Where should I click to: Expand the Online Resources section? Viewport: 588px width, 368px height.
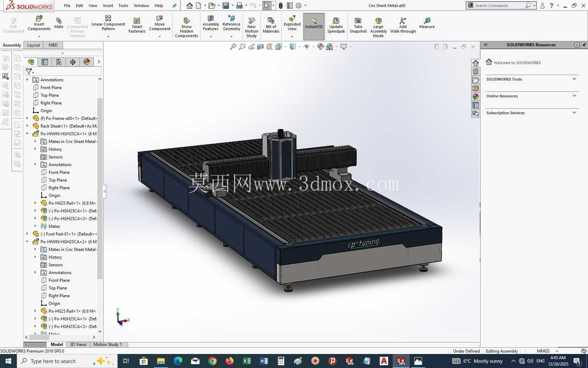(x=574, y=96)
